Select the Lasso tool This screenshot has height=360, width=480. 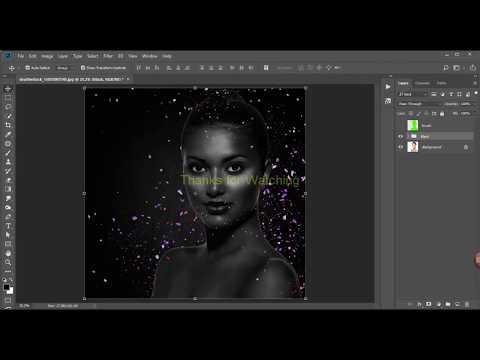8,107
